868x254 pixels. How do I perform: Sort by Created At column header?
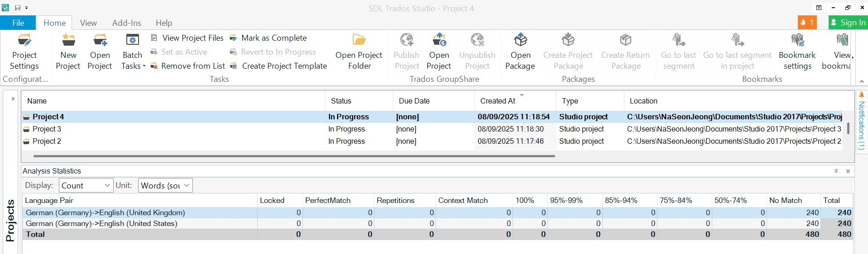pos(515,101)
